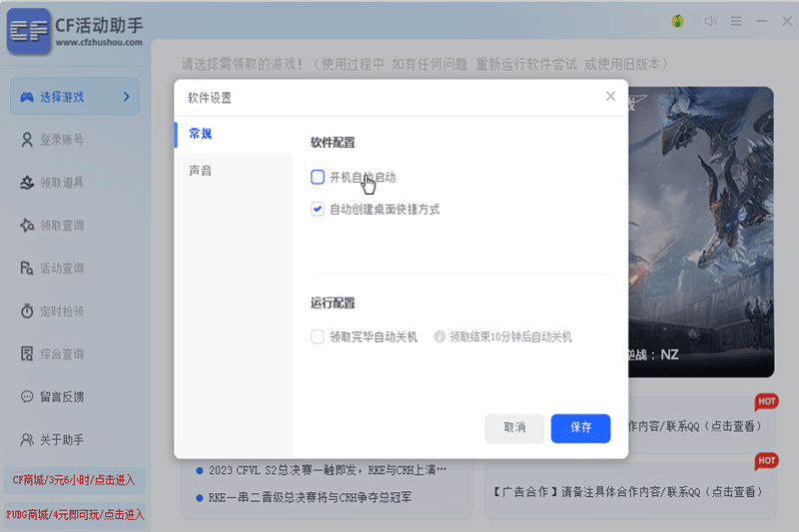Close the 软件设置 dialog with X

(x=610, y=96)
